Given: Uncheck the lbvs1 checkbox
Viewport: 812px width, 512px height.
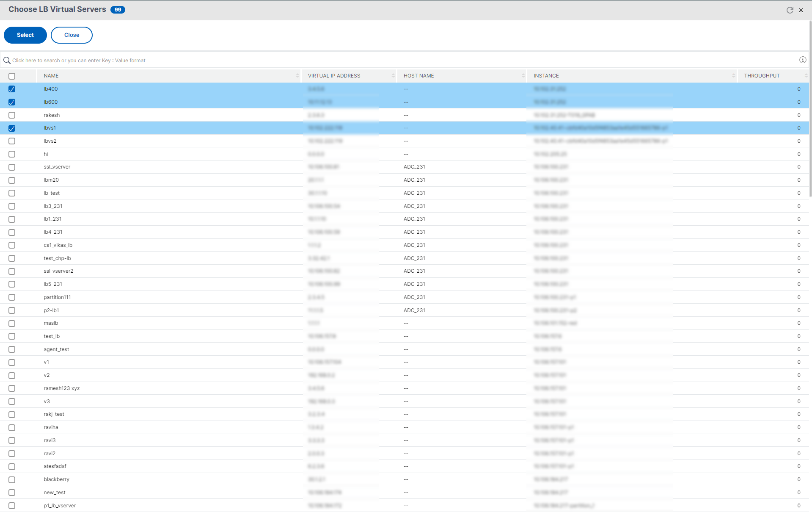Looking at the screenshot, I should coord(12,128).
